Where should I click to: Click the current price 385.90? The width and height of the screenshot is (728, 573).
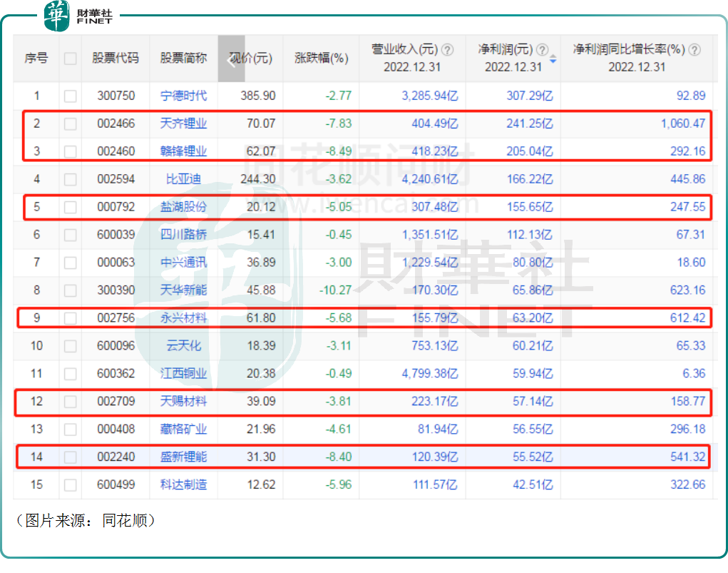click(257, 96)
